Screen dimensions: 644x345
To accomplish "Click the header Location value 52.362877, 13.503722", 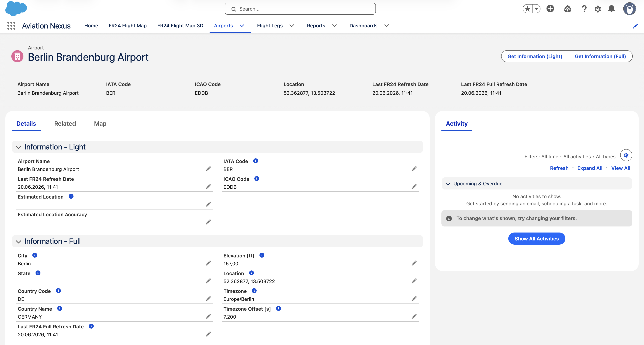I will [309, 93].
